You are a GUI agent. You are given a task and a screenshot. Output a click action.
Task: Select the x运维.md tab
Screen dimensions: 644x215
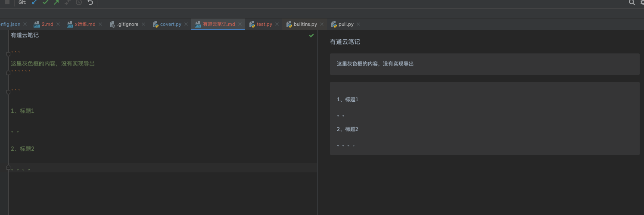point(85,24)
